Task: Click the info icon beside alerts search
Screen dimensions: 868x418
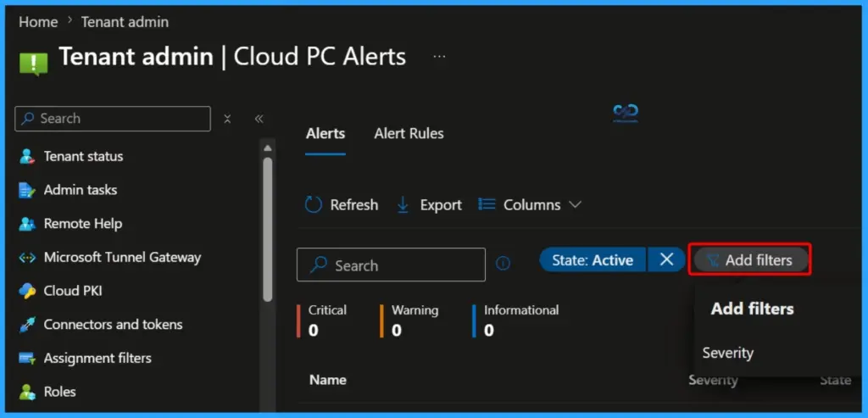Action: (x=503, y=264)
